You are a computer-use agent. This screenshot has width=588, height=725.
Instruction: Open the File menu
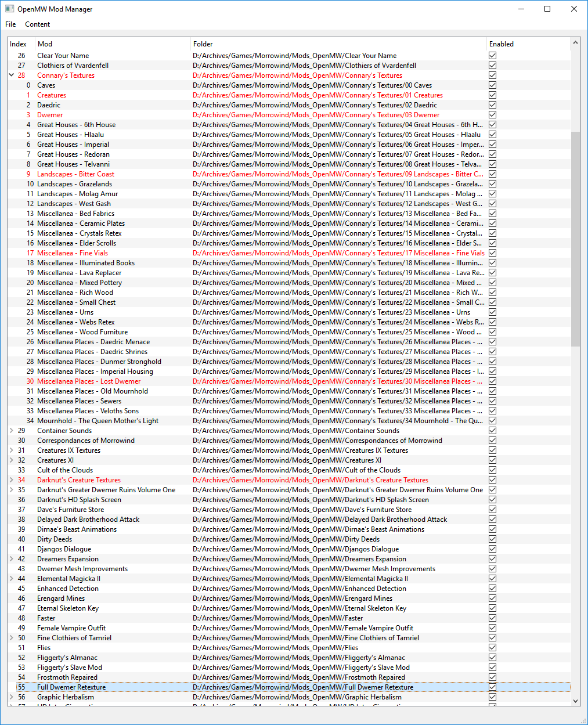pos(10,24)
